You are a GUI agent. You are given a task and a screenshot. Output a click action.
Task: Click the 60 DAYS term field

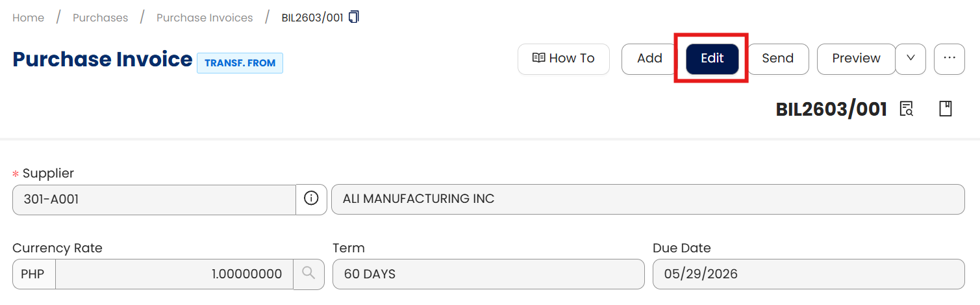coord(488,274)
